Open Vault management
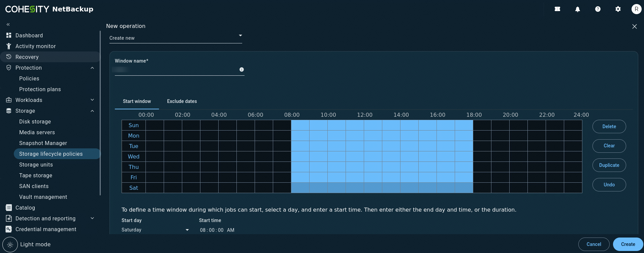644x253 pixels. pyautogui.click(x=43, y=197)
